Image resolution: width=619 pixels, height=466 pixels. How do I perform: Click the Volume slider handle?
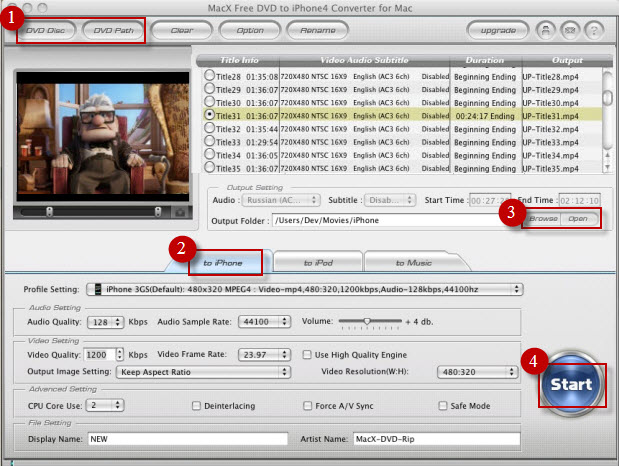coord(367,321)
